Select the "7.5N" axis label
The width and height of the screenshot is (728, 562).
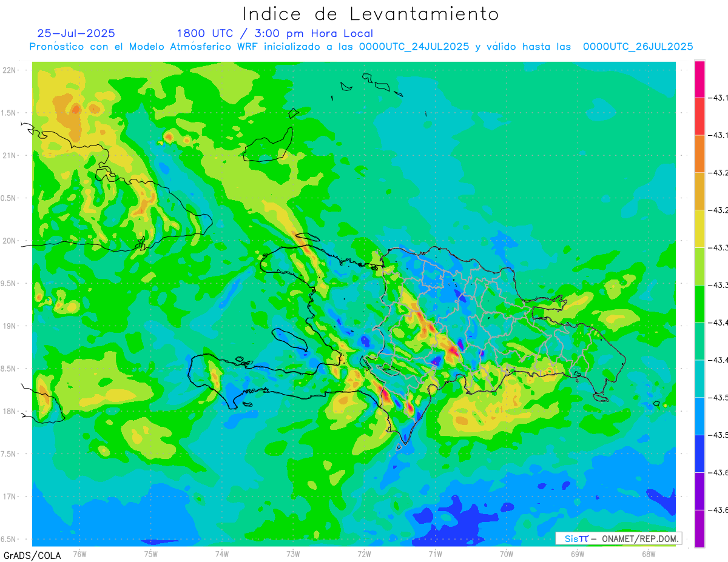click(8, 453)
